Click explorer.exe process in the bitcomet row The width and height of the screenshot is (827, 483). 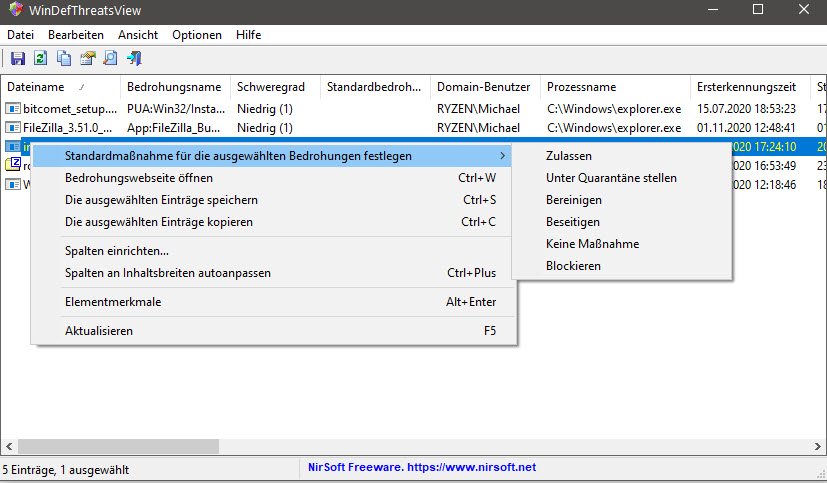614,109
